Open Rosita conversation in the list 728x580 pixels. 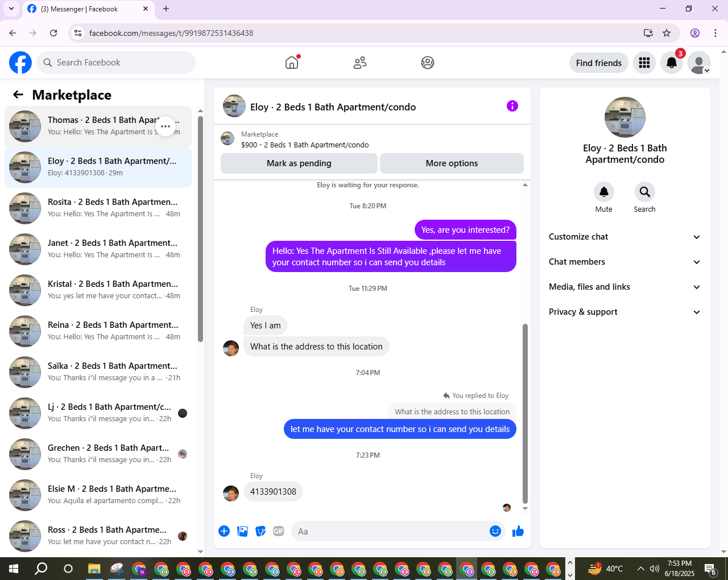click(x=98, y=208)
